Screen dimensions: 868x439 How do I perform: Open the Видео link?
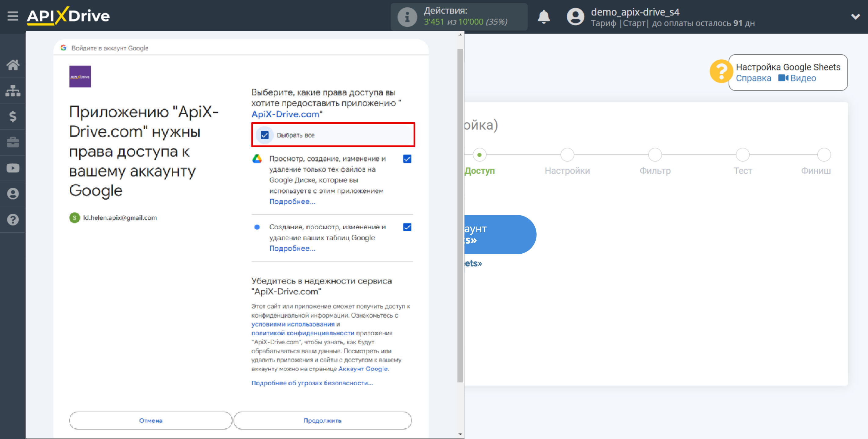pos(803,78)
